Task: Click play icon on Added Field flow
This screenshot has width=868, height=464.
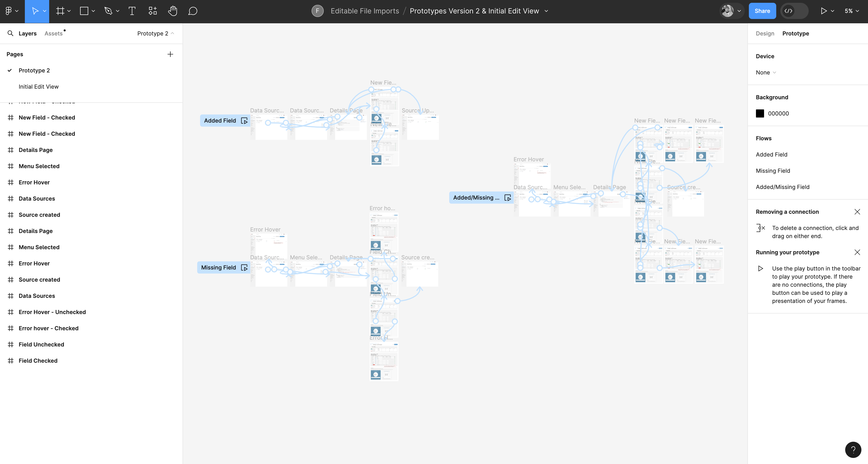Action: coord(244,121)
